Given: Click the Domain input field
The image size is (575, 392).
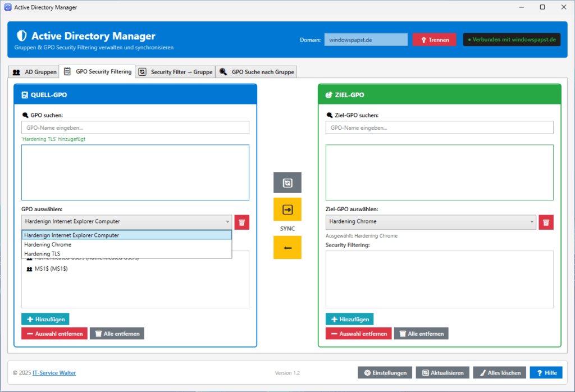Looking at the screenshot, I should click(x=366, y=40).
